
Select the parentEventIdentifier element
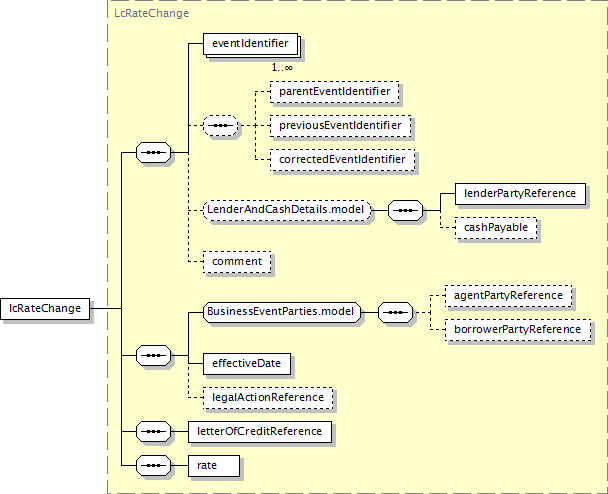[335, 92]
